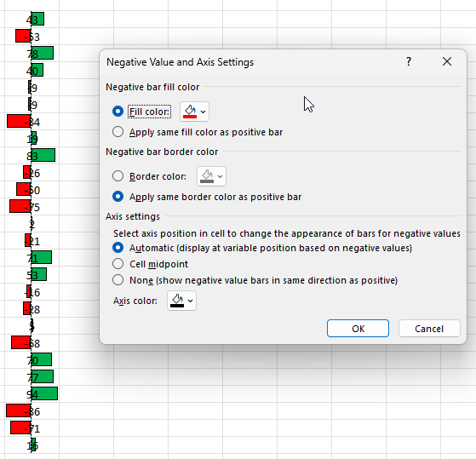
Task: Select spreadsheet cell showing value 43
Action: pos(32,19)
